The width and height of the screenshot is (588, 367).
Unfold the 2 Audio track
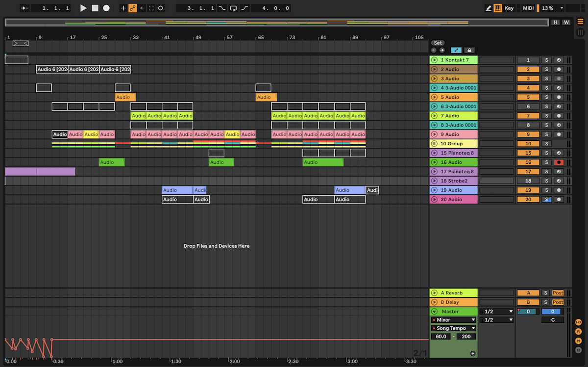click(434, 69)
